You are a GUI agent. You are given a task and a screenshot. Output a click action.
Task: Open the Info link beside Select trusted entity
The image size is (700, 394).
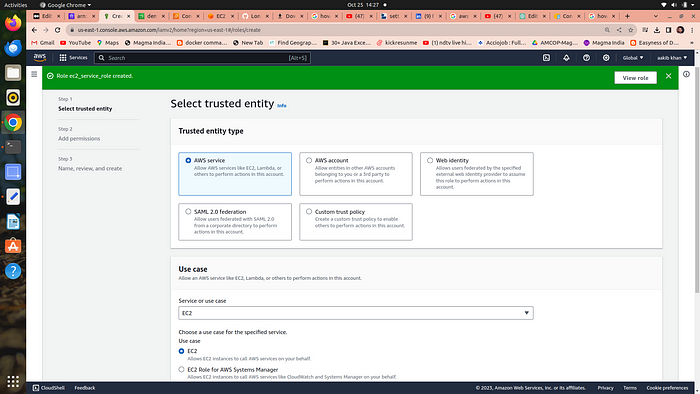(x=282, y=106)
